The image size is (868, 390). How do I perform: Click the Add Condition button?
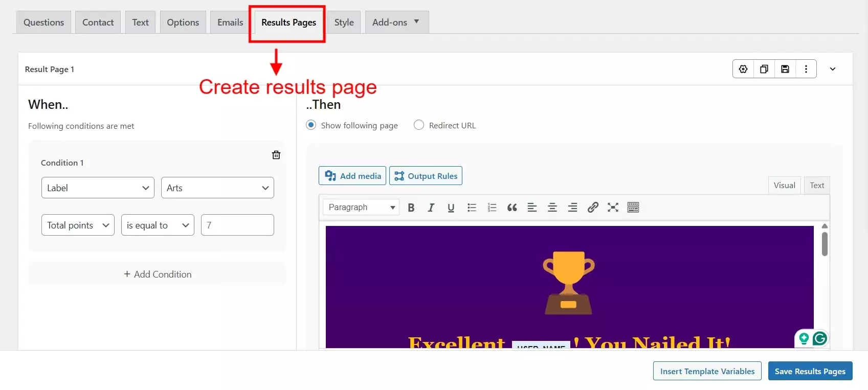click(x=158, y=274)
